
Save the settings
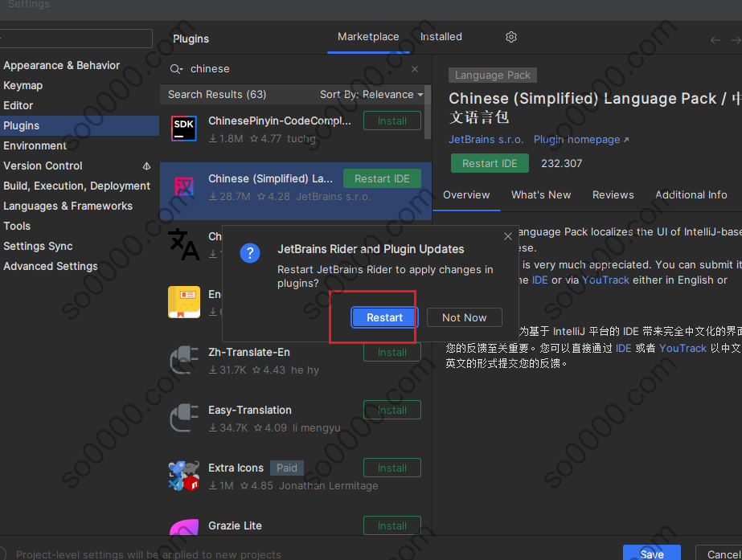[x=652, y=553]
